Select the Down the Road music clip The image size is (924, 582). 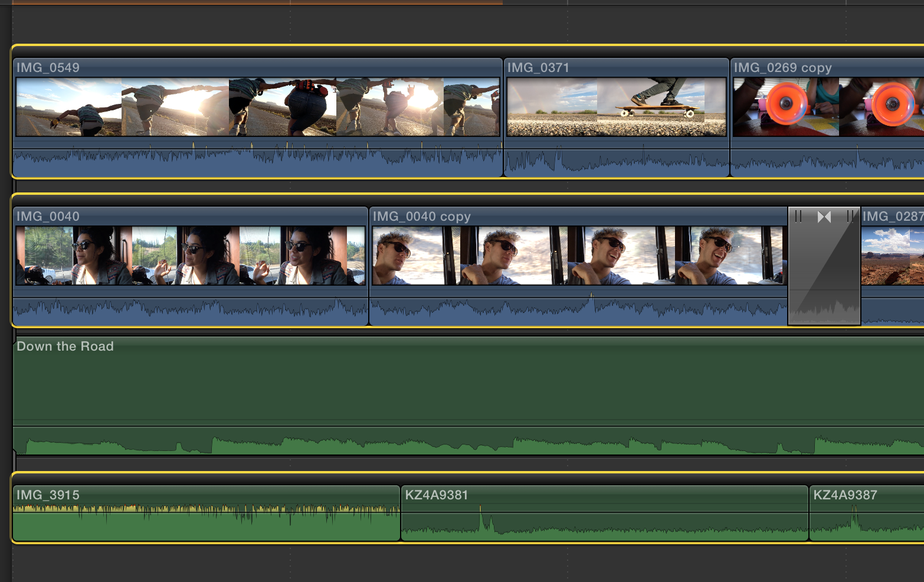(413, 384)
